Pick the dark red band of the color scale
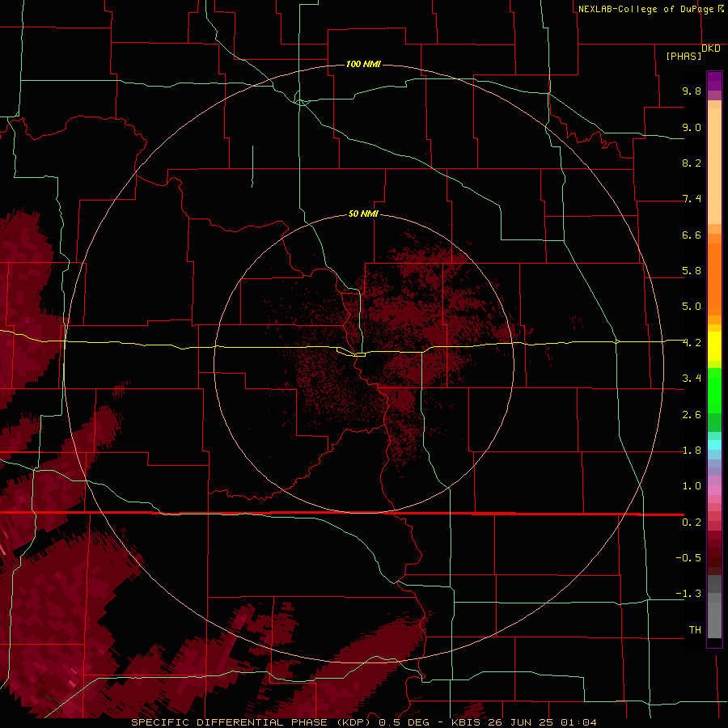This screenshot has width=728, height=728. [714, 553]
